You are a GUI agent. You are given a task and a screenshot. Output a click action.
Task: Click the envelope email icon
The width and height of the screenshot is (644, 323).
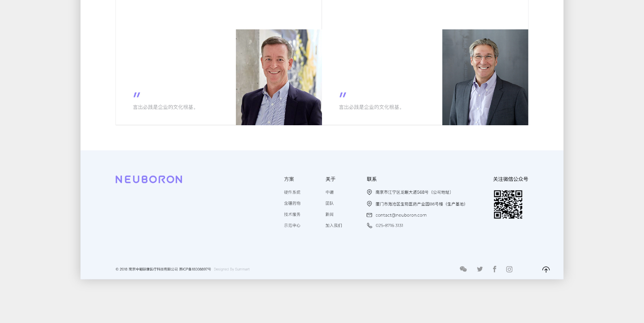coord(369,215)
